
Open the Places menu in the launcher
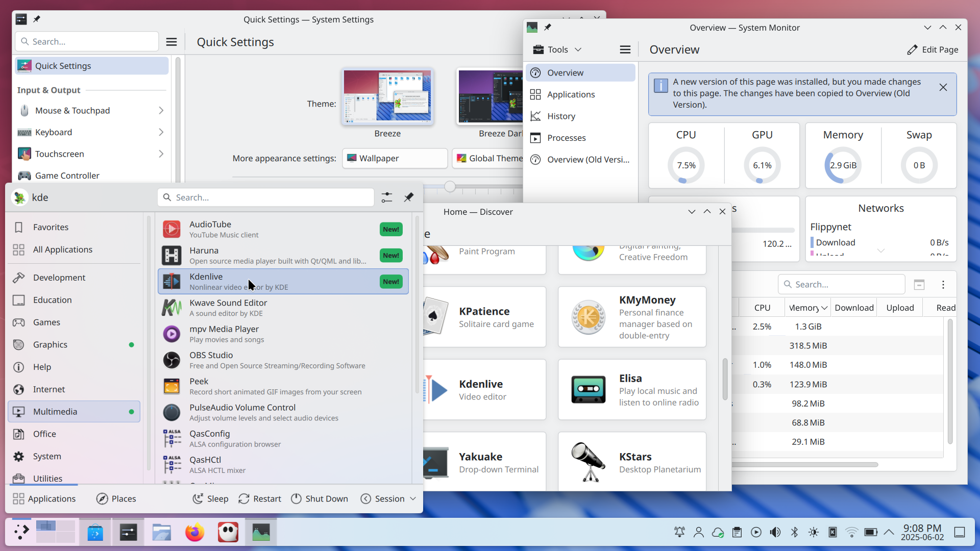click(x=122, y=498)
